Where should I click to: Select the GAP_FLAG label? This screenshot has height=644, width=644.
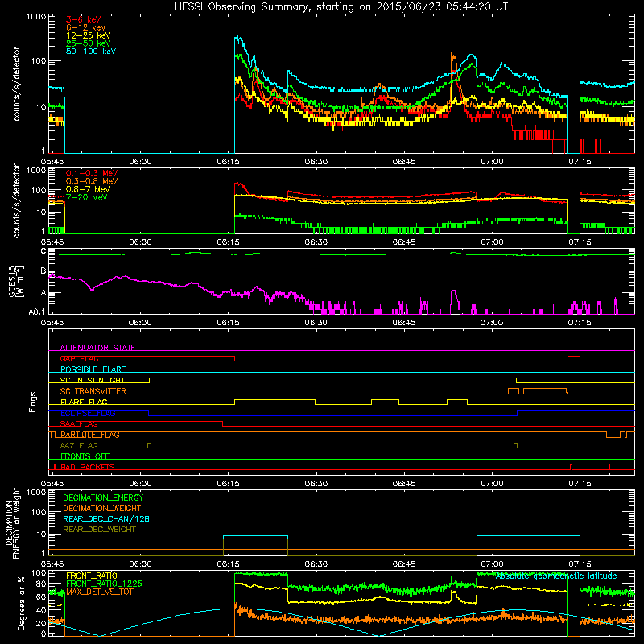(x=79, y=358)
